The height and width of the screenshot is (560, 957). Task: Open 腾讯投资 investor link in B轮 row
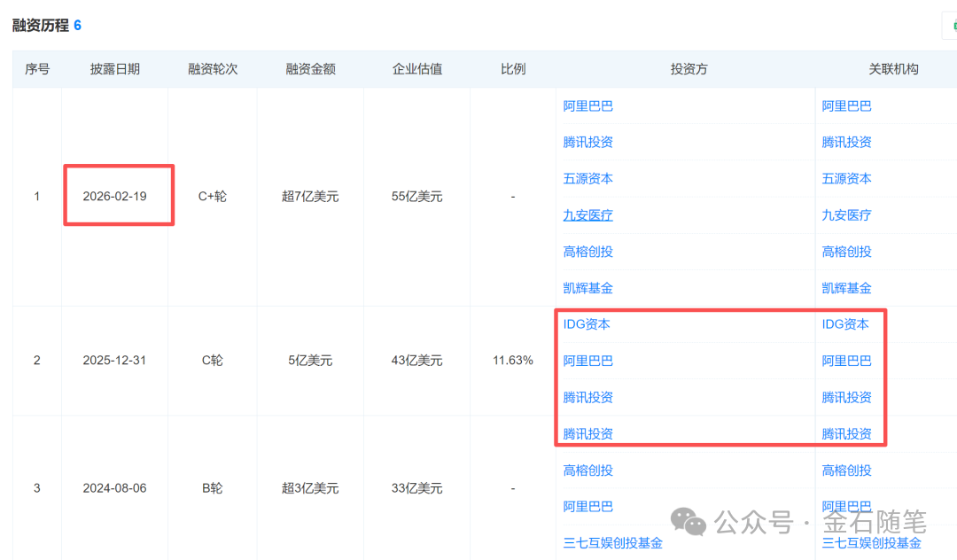pyautogui.click(x=587, y=433)
